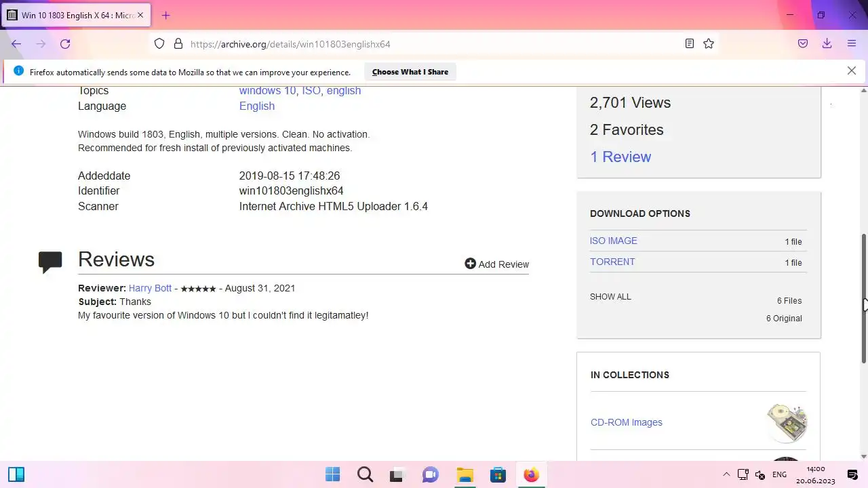Open reviewer Harry Bott profile link
Screen dimensions: 868x488
pos(150,288)
